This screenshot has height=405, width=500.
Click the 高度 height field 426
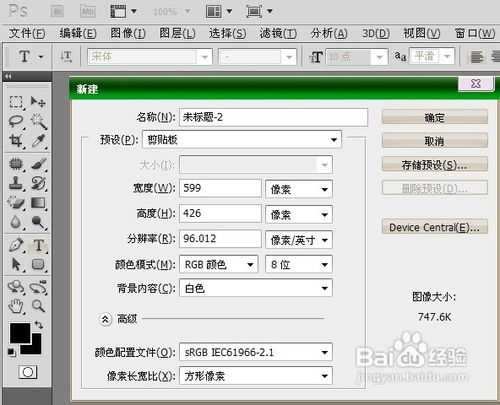[x=220, y=213]
